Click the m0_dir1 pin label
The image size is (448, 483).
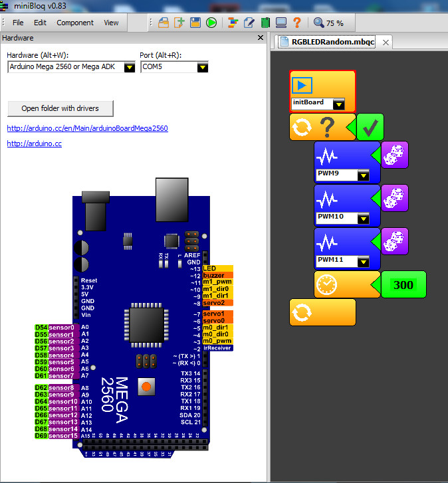tap(217, 328)
